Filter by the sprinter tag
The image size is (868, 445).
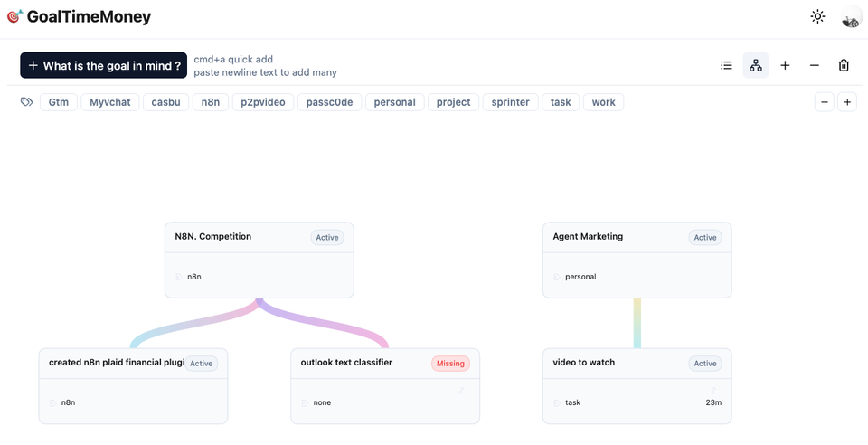pyautogui.click(x=510, y=102)
